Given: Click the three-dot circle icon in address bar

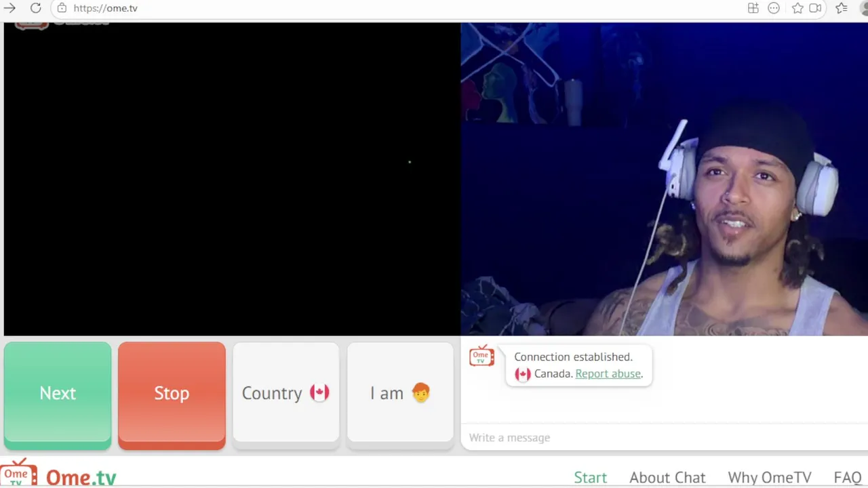Looking at the screenshot, I should click(x=774, y=8).
